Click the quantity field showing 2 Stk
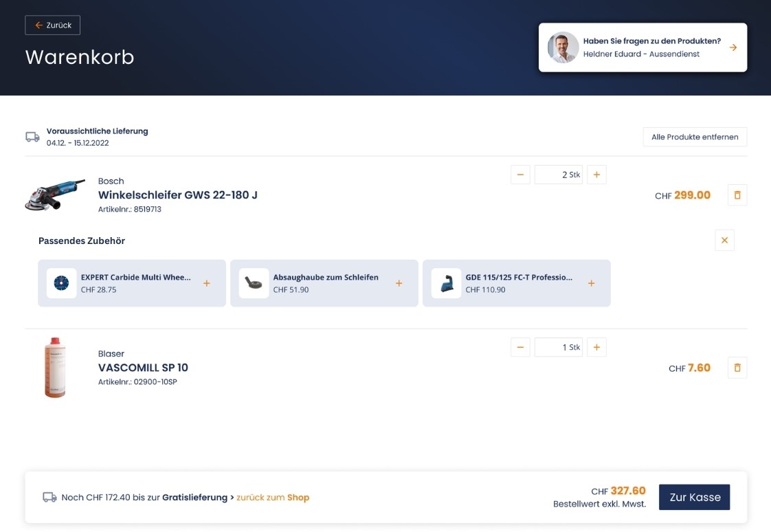 [559, 175]
